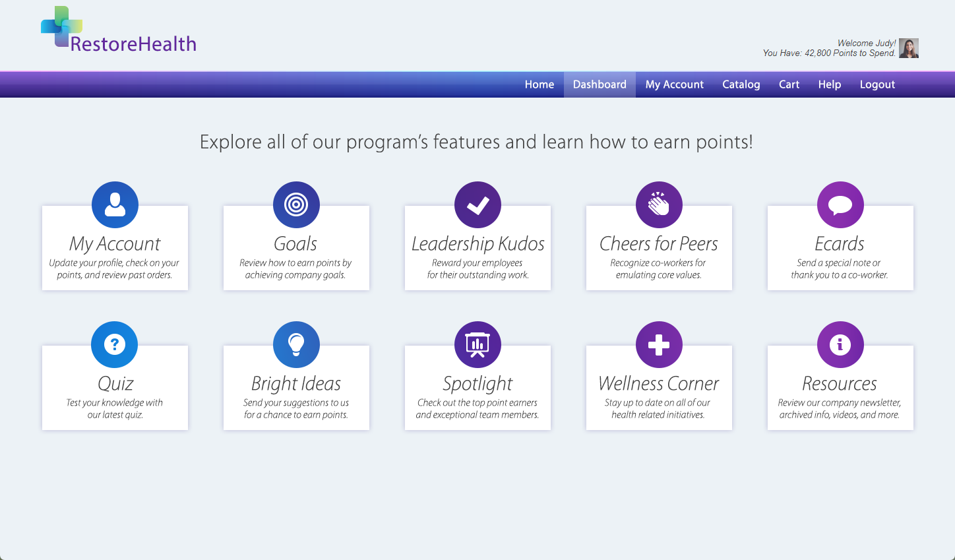Open the My Account navigation item
Image resolution: width=955 pixels, height=560 pixels.
click(674, 84)
